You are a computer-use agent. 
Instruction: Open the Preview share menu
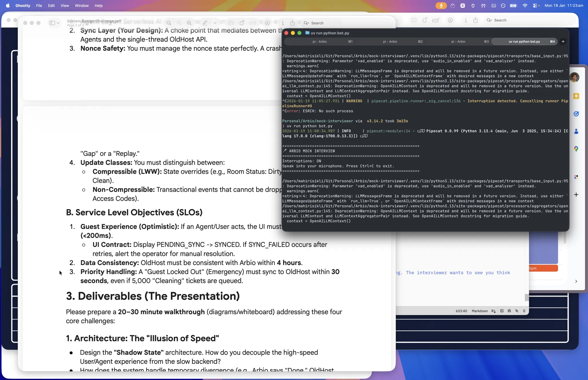292,23
